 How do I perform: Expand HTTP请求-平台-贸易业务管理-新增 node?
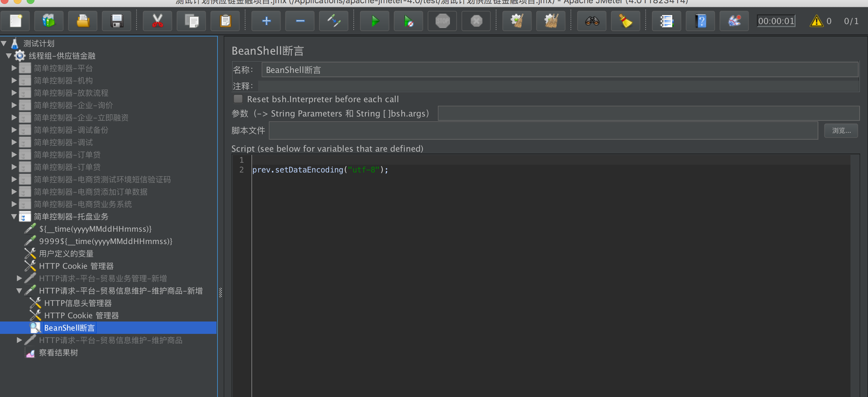[x=19, y=278]
